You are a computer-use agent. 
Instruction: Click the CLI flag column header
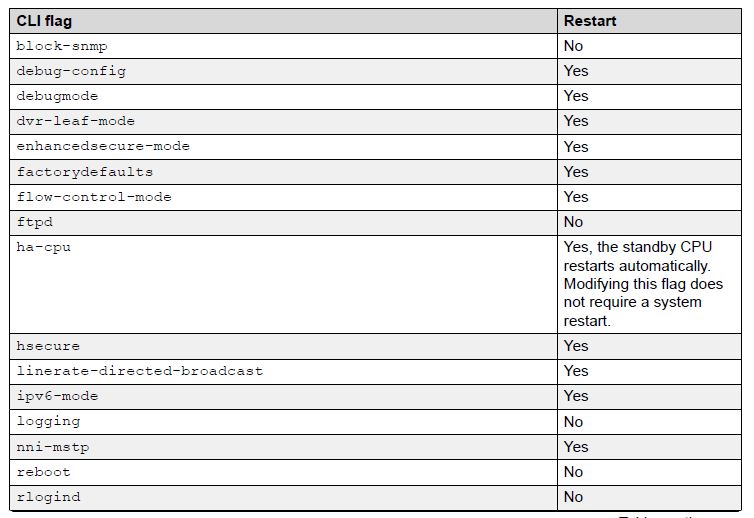click(44, 21)
